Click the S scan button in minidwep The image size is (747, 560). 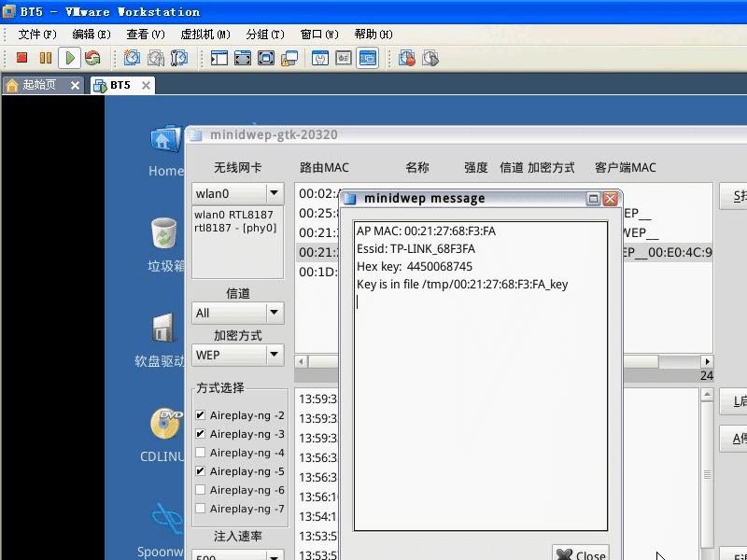pos(734,196)
